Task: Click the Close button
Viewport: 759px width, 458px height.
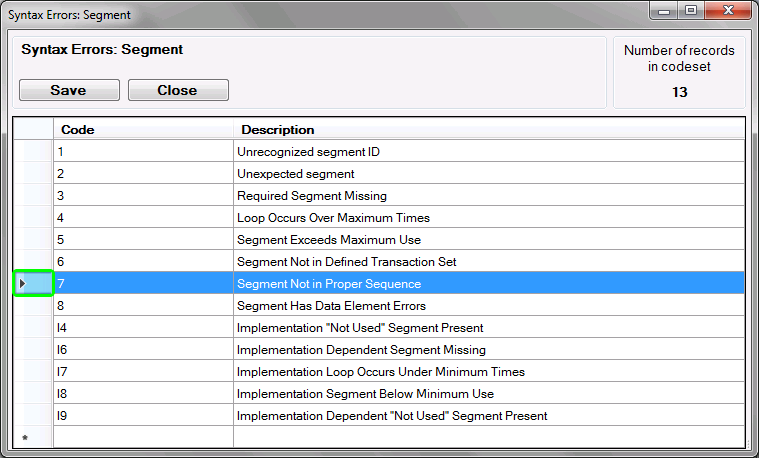Action: tap(177, 90)
